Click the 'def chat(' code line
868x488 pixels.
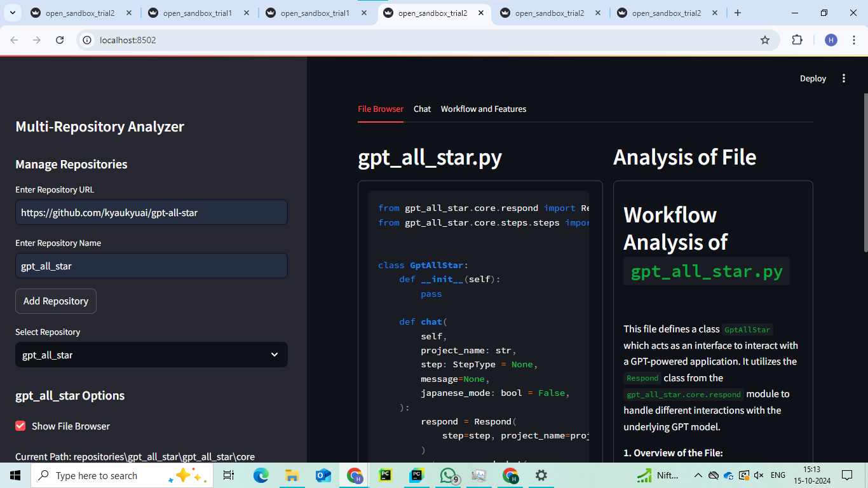424,322
